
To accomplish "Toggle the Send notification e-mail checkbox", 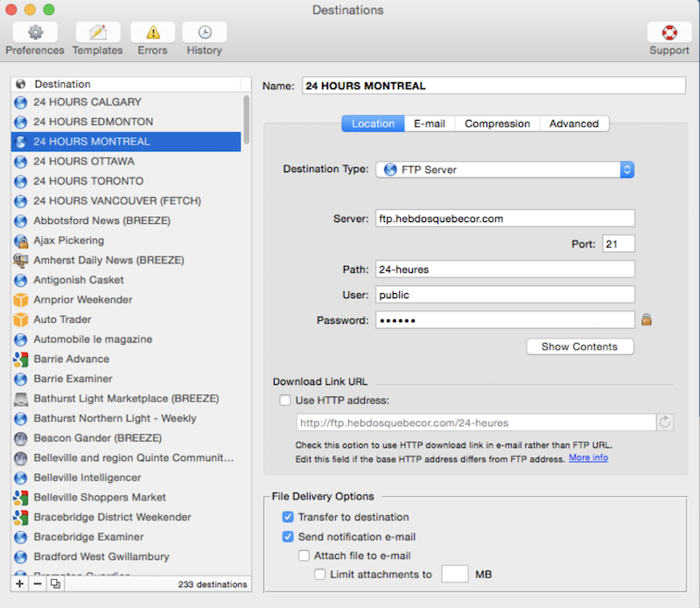I will (288, 536).
